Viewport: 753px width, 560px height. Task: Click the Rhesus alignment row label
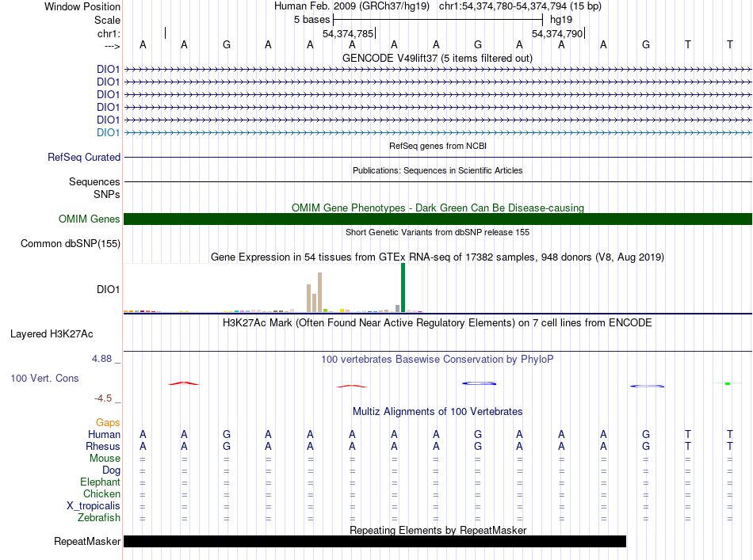click(x=103, y=446)
